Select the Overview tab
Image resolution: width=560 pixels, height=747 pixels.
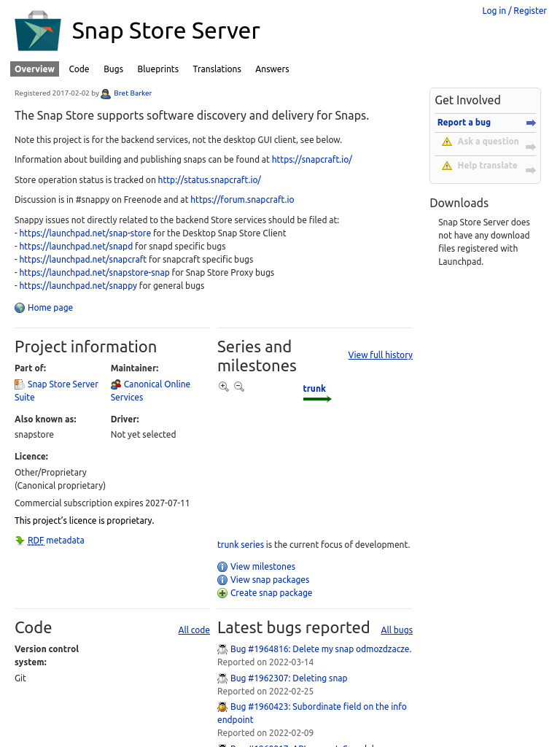(35, 69)
